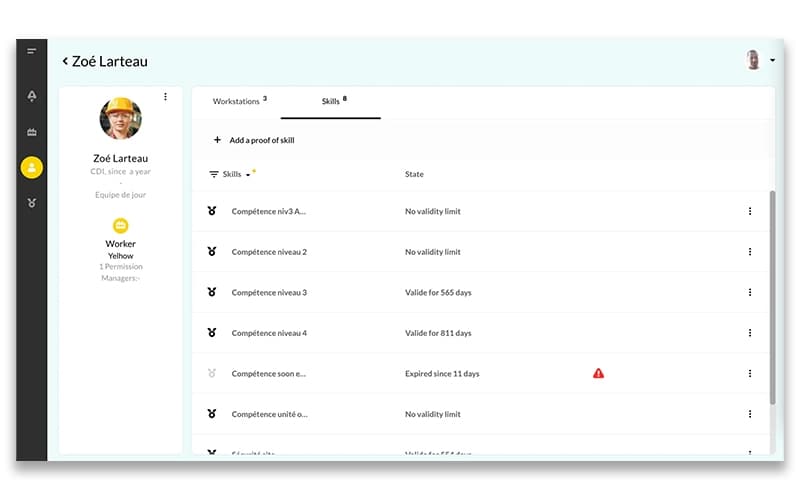Click the Yelhow company label

(120, 256)
